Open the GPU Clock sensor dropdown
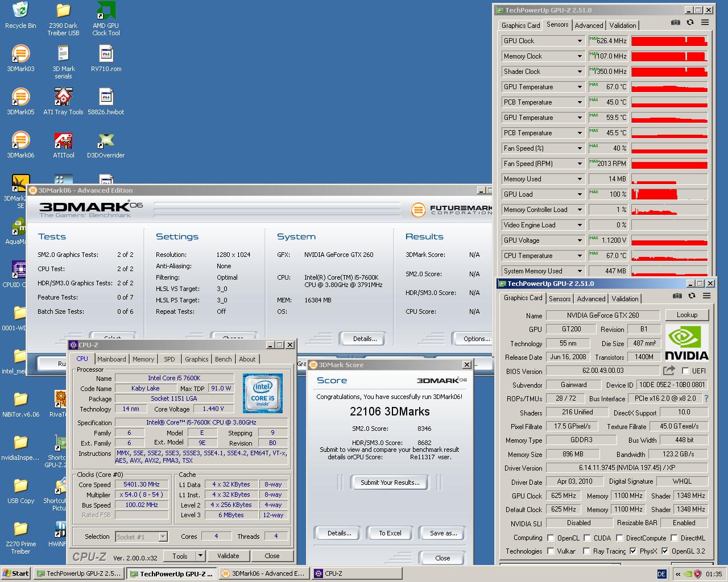 point(579,40)
